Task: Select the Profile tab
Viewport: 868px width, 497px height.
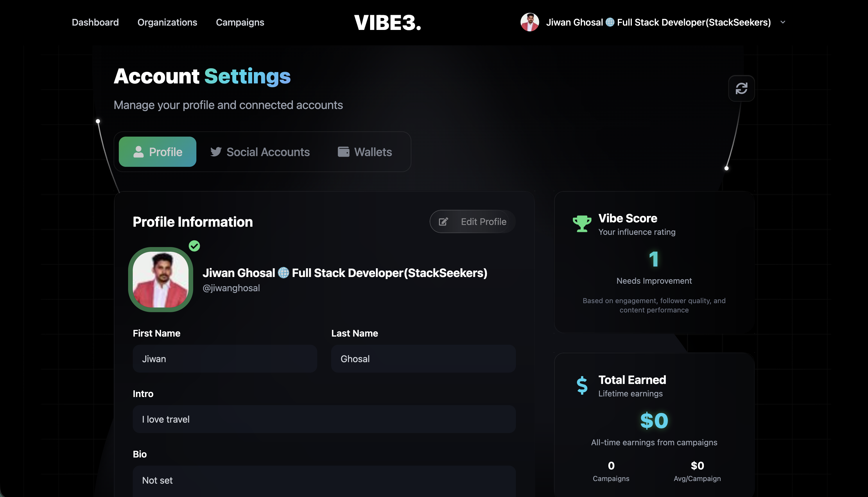Action: 157,152
